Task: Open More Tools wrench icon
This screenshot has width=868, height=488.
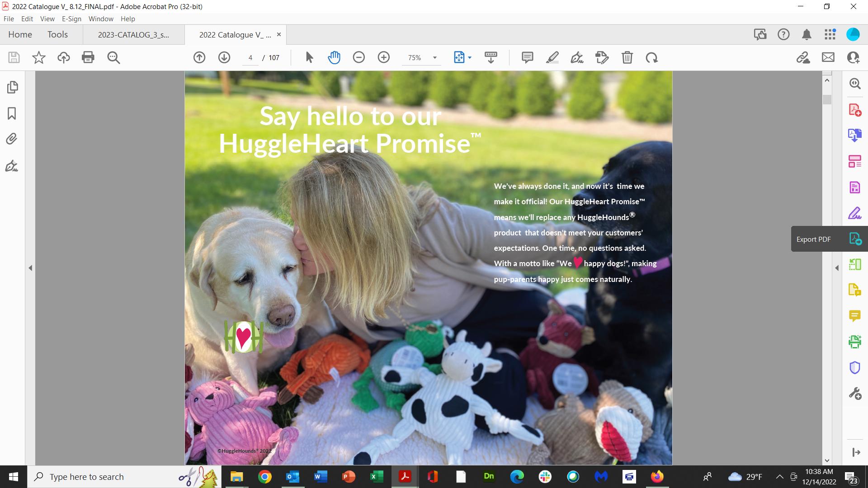Action: pos(855,394)
